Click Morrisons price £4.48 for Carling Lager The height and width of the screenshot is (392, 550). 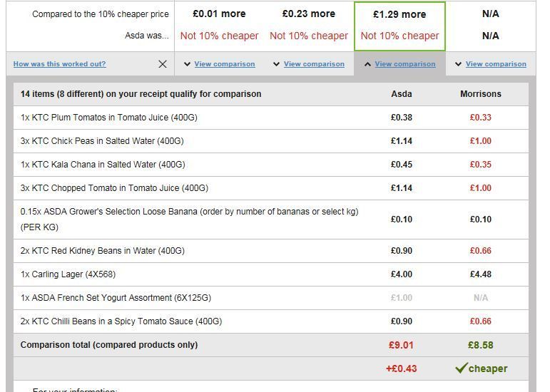(x=481, y=274)
